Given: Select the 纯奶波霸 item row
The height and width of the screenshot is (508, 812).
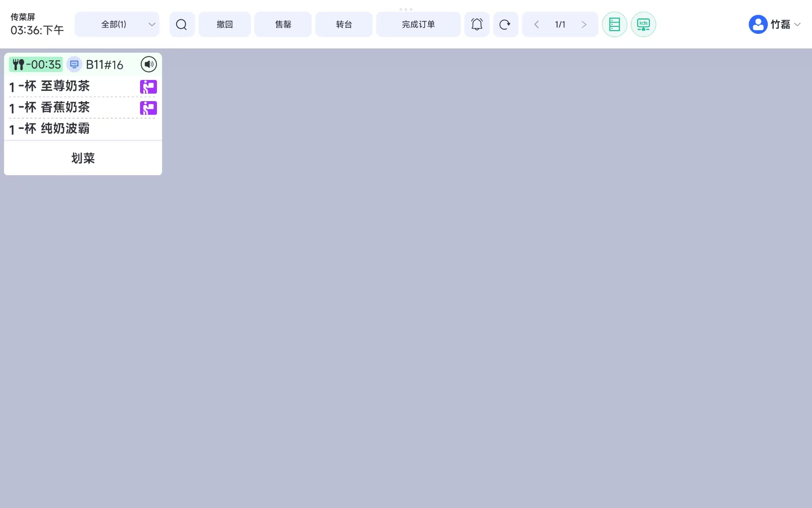Looking at the screenshot, I should pyautogui.click(x=83, y=129).
